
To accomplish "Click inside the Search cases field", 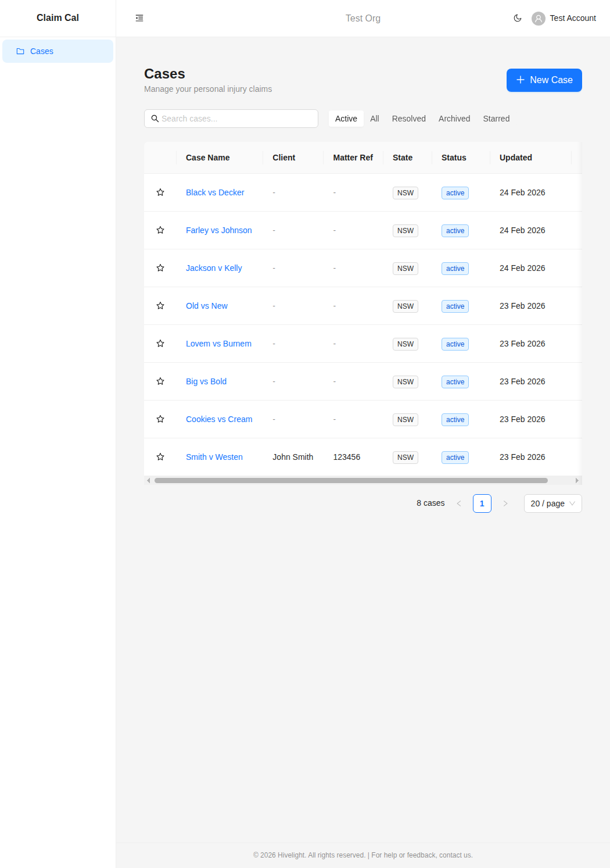I will [x=232, y=119].
